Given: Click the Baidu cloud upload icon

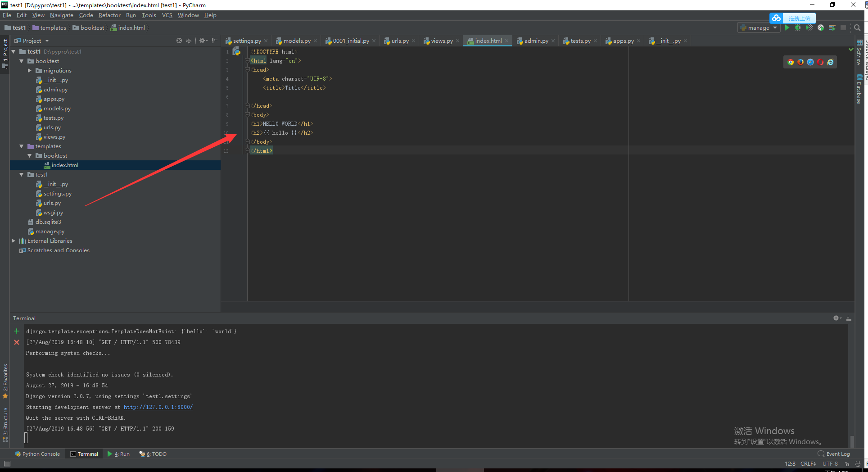Looking at the screenshot, I should tap(776, 18).
